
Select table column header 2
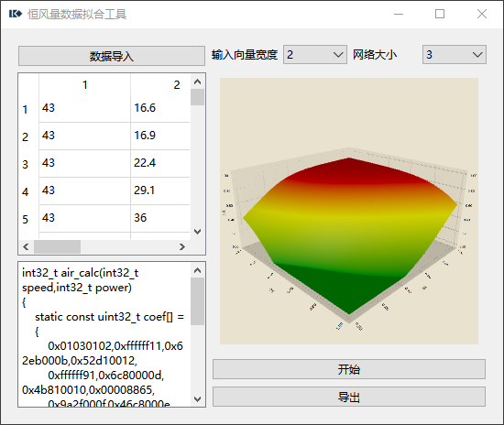pos(160,84)
